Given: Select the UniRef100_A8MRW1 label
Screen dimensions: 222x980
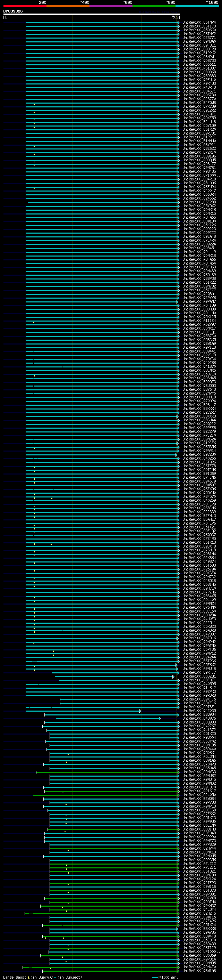Looking at the screenshot, I should pyautogui.click(x=199, y=57).
